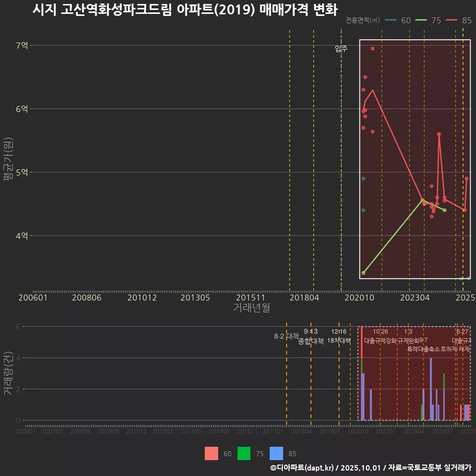Screen dimensions: 476x476
Task: Select the green 75 swatch in bottom legend
Action: click(244, 453)
